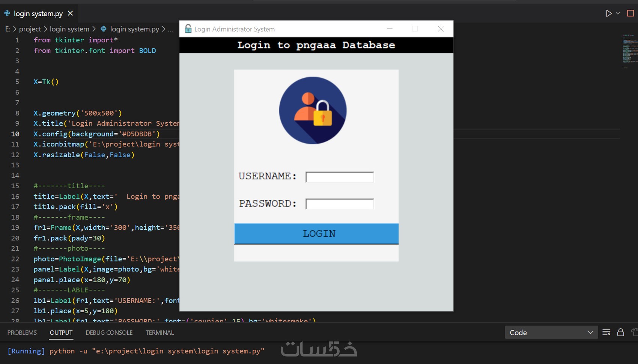The image size is (638, 364).
Task: Click code line 'from tkinter import*'
Action: pos(76,40)
